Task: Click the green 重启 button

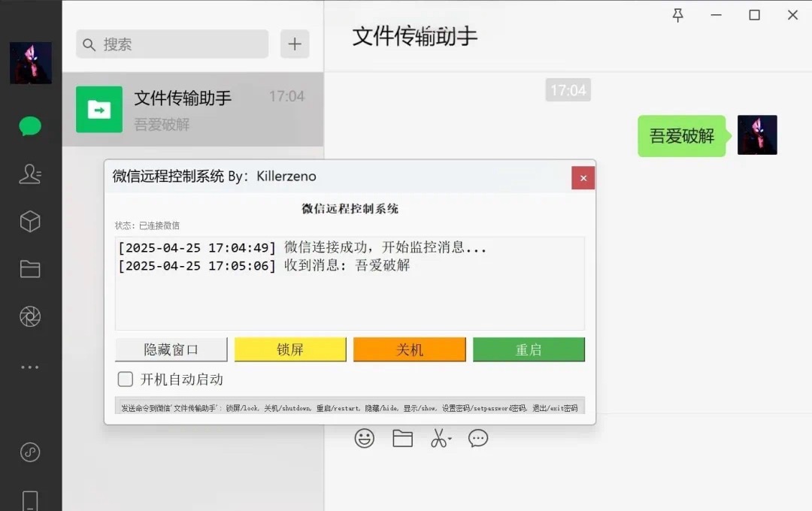Action: [529, 349]
